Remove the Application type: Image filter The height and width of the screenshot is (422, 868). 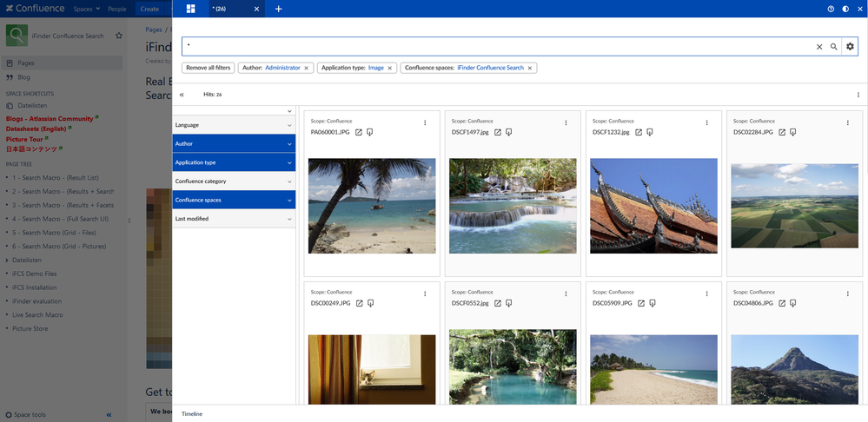(389, 68)
